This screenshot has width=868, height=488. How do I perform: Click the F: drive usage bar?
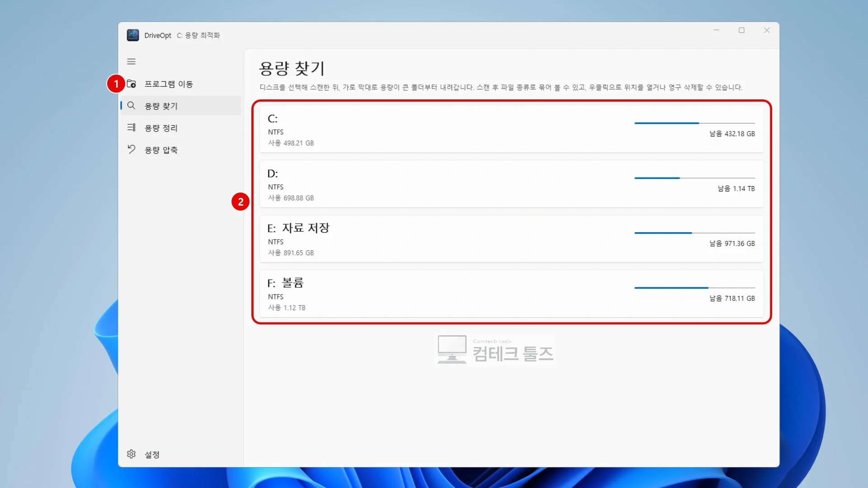point(694,288)
